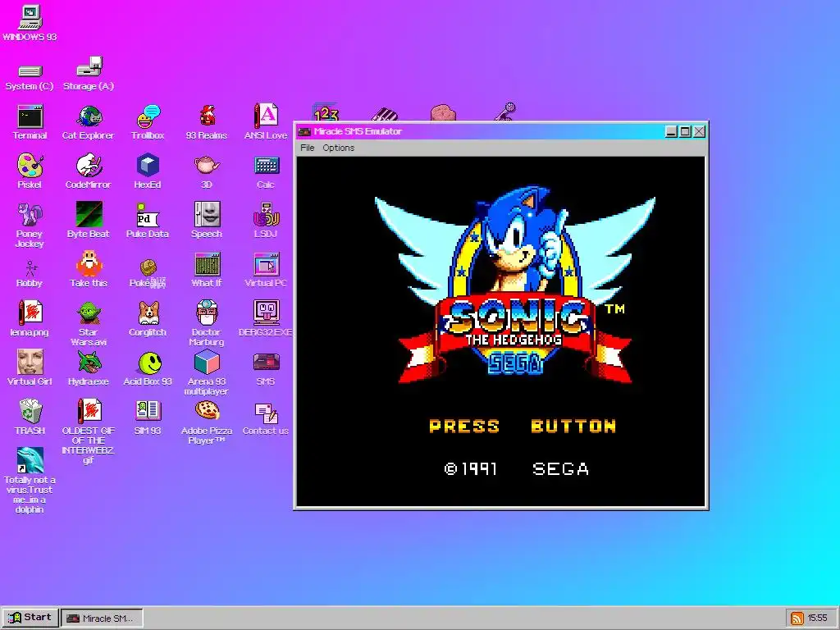This screenshot has width=840, height=630.
Task: Click the 15:55 taskbar clock
Action: click(817, 619)
